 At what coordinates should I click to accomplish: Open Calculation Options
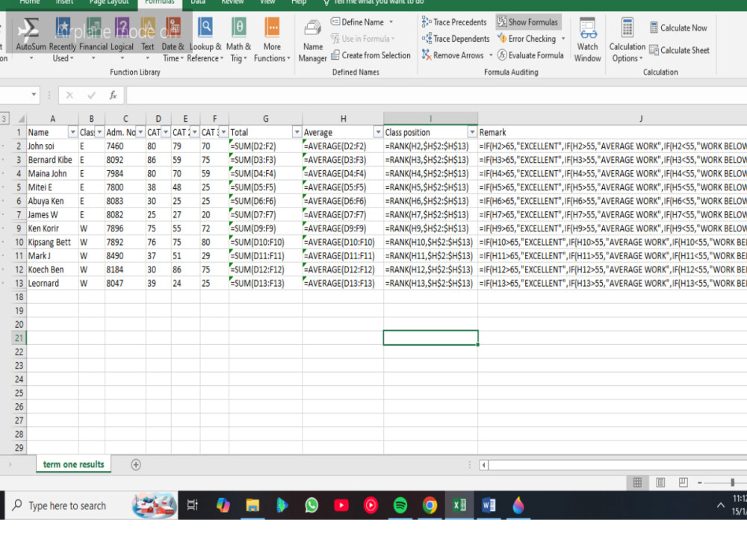(x=627, y=40)
